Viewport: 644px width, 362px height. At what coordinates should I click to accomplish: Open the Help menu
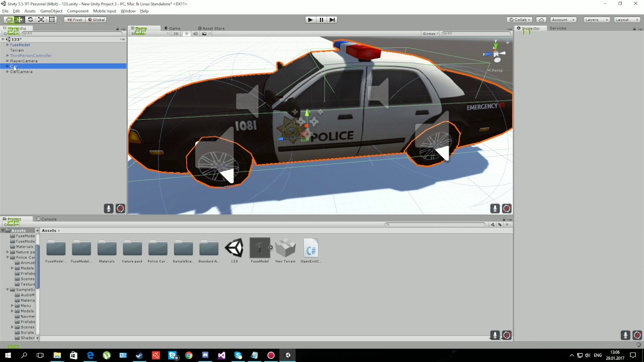[x=144, y=11]
